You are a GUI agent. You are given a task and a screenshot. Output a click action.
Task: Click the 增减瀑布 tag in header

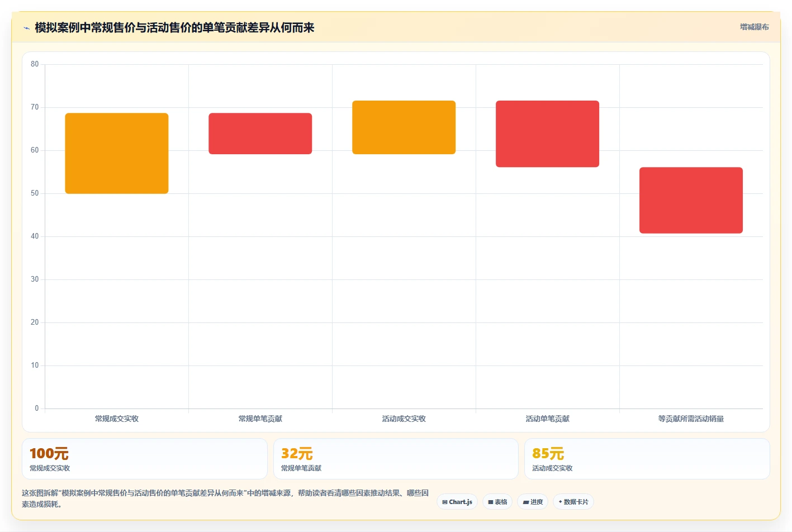[x=754, y=27]
